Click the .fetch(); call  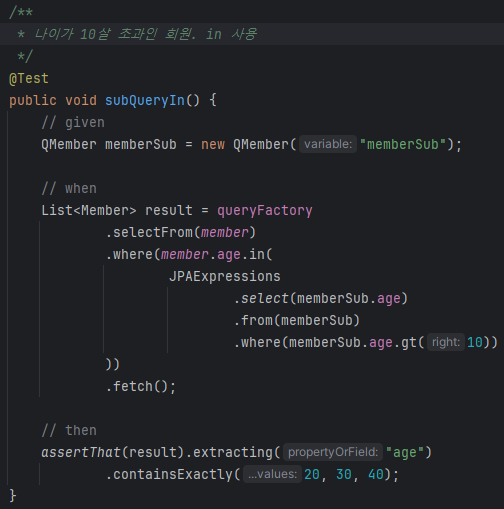coord(141,386)
